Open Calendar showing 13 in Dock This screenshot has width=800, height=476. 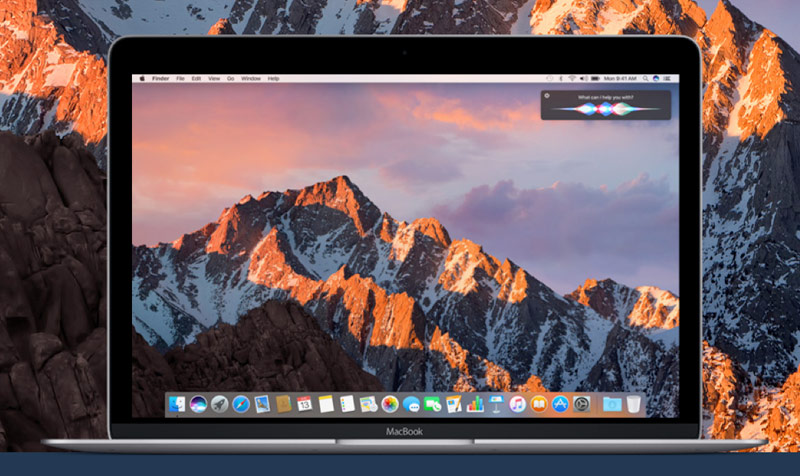point(305,405)
